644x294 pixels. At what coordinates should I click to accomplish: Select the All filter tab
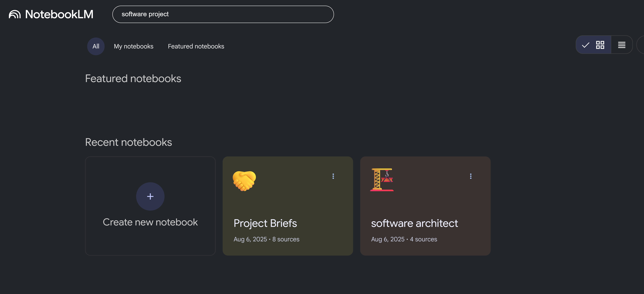[96, 46]
